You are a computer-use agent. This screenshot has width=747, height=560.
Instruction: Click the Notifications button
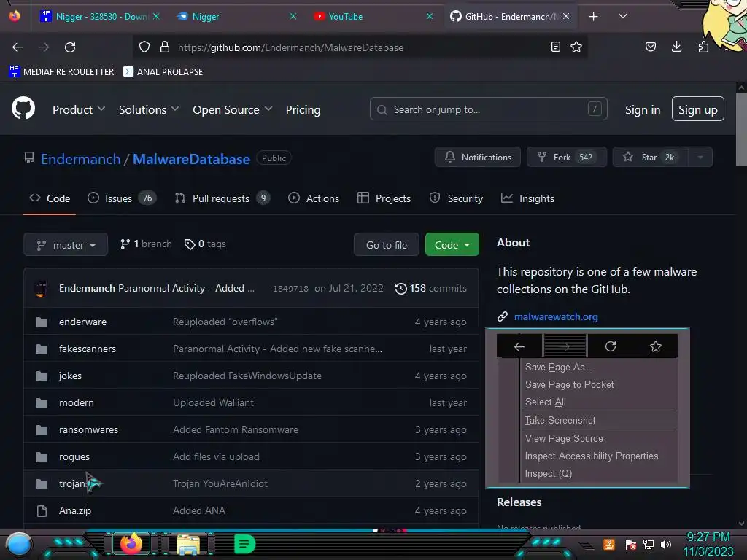[477, 157]
